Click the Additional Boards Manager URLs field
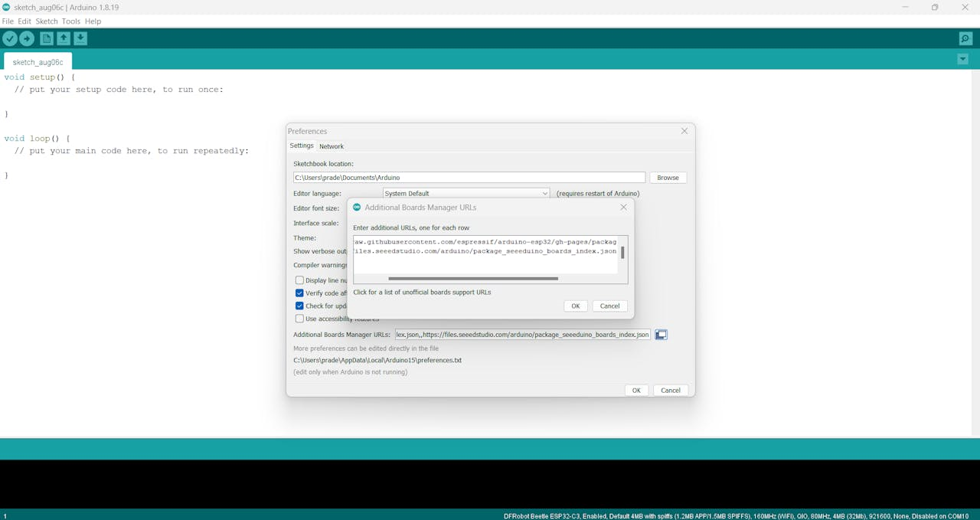The width and height of the screenshot is (980, 520). pyautogui.click(x=523, y=335)
